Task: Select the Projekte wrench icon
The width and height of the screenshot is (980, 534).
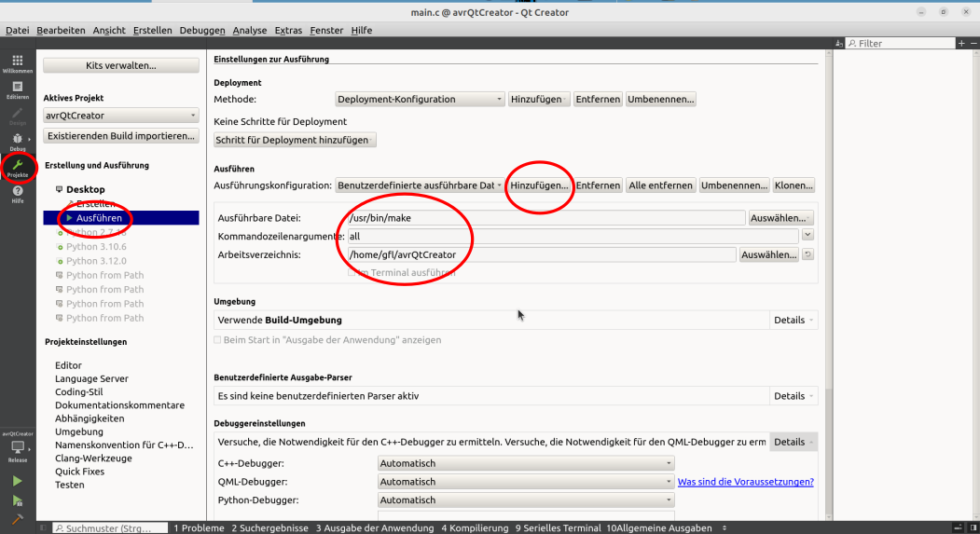Action: point(18,165)
